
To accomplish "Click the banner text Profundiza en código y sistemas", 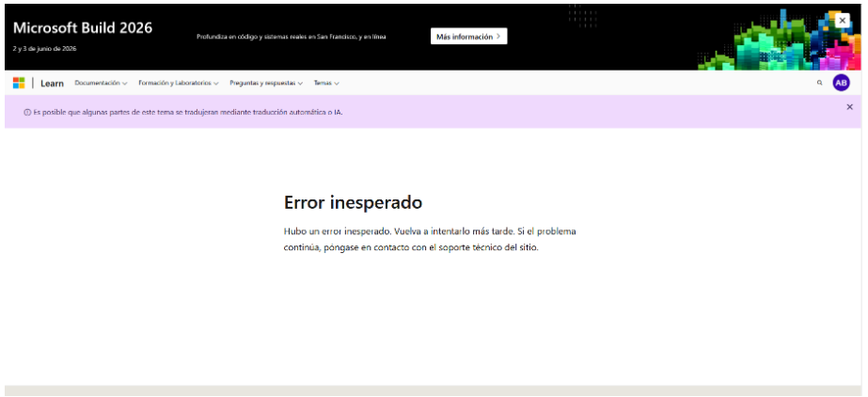I will tap(292, 37).
